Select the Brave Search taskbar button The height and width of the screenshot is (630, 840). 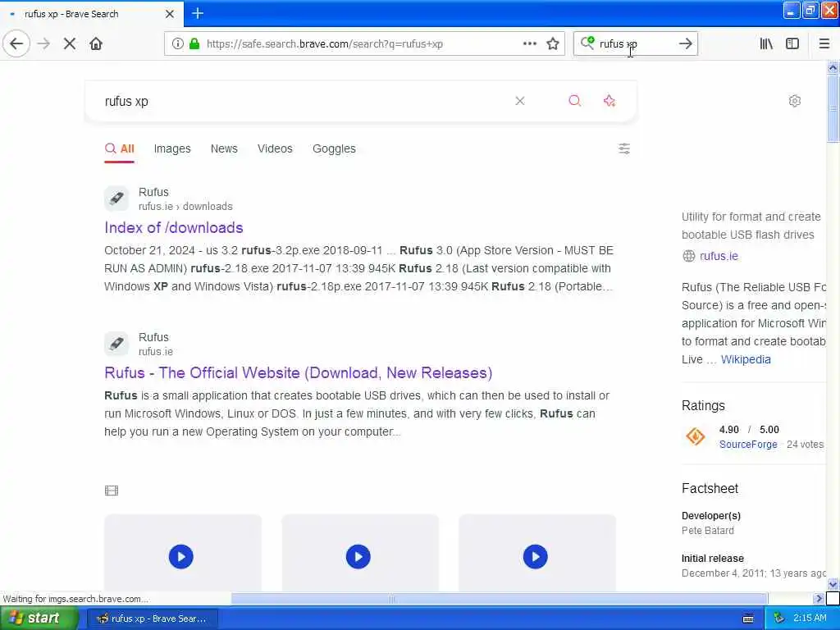click(x=153, y=619)
